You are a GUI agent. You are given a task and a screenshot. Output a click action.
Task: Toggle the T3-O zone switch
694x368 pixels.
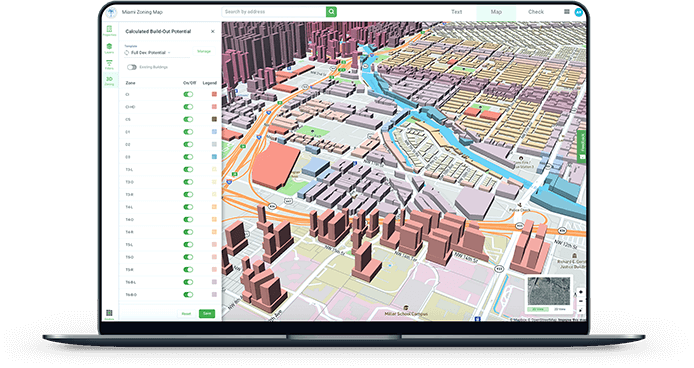pyautogui.click(x=189, y=182)
